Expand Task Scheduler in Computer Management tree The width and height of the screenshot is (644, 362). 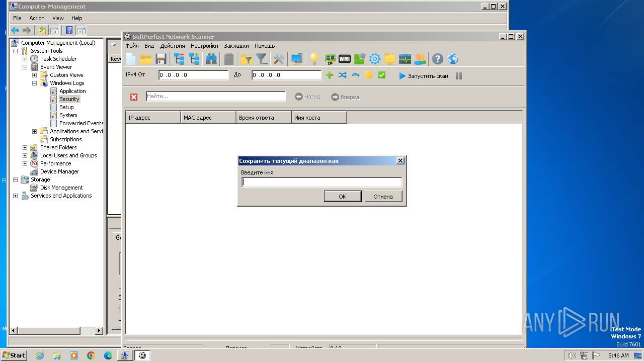pos(25,59)
